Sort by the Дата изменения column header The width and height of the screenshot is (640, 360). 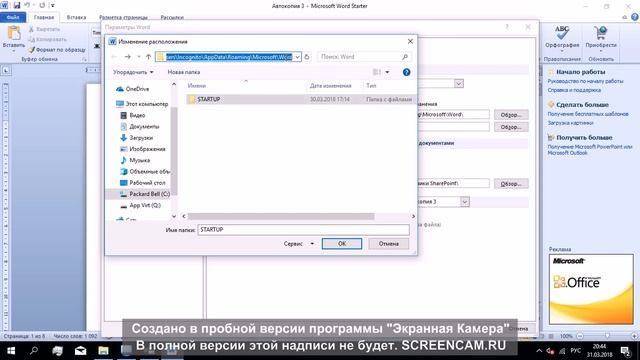[x=331, y=86]
